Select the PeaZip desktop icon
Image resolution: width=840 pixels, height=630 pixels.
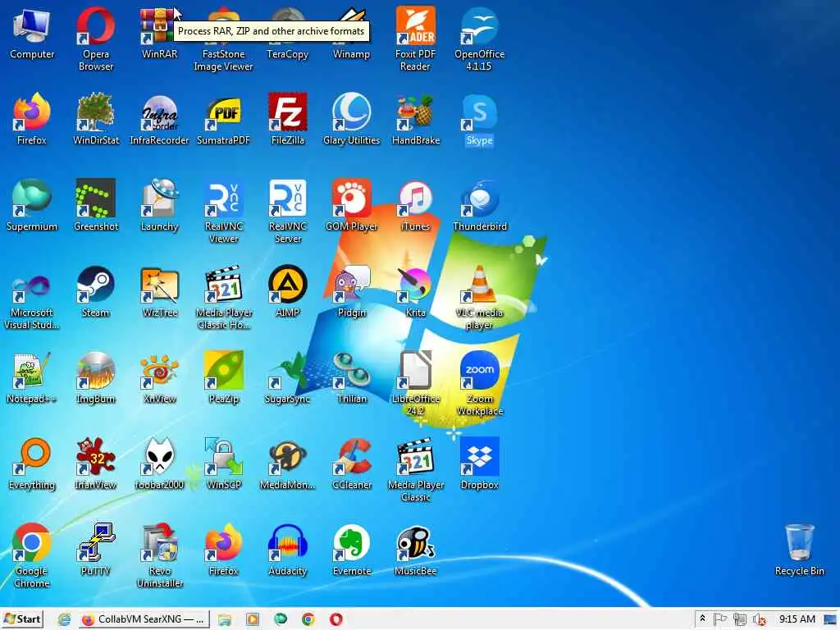tap(223, 377)
